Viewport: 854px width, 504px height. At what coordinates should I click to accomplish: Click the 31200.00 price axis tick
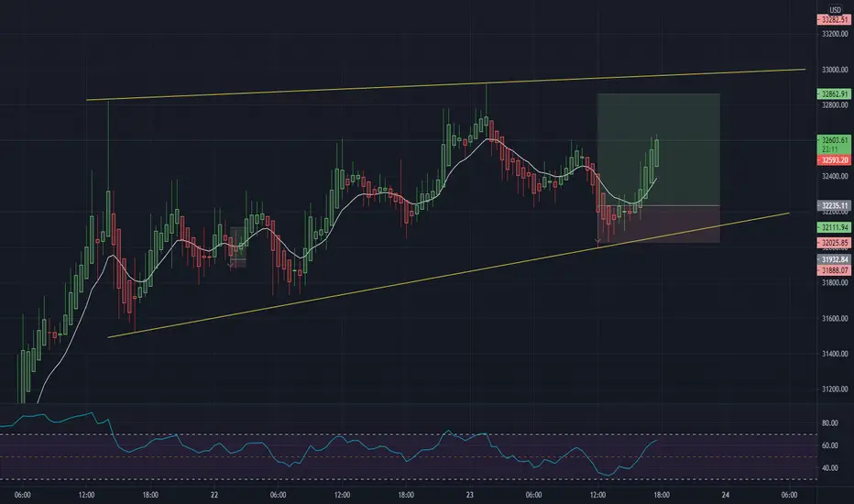pos(835,389)
